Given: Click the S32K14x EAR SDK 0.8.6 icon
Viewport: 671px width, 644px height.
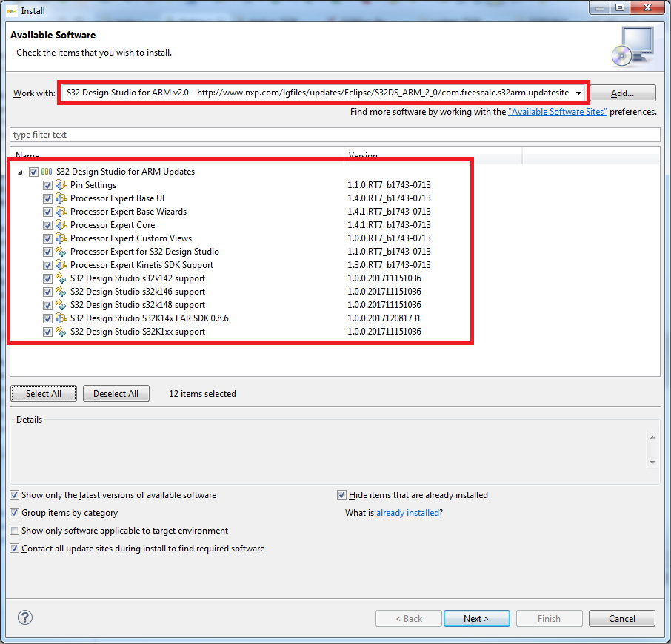Looking at the screenshot, I should (x=61, y=318).
